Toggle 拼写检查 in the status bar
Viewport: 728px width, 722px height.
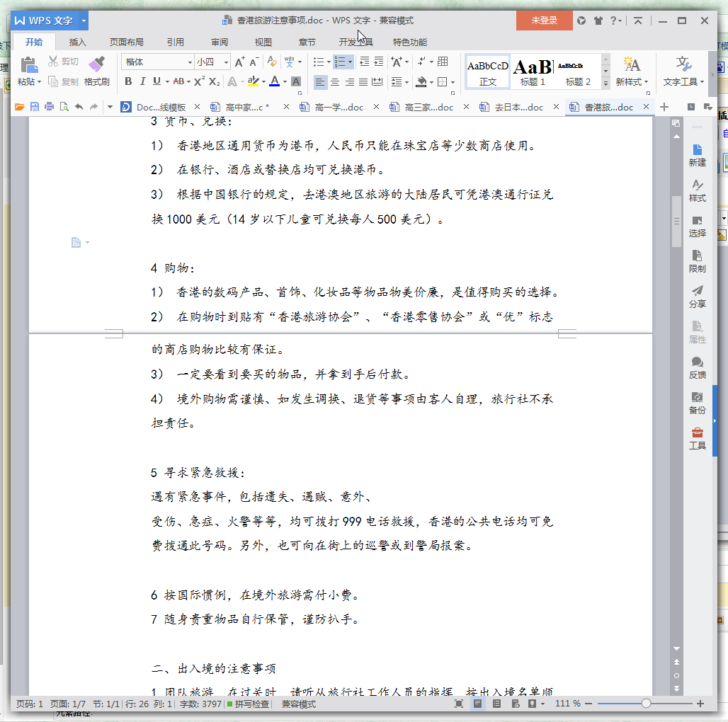[248, 704]
